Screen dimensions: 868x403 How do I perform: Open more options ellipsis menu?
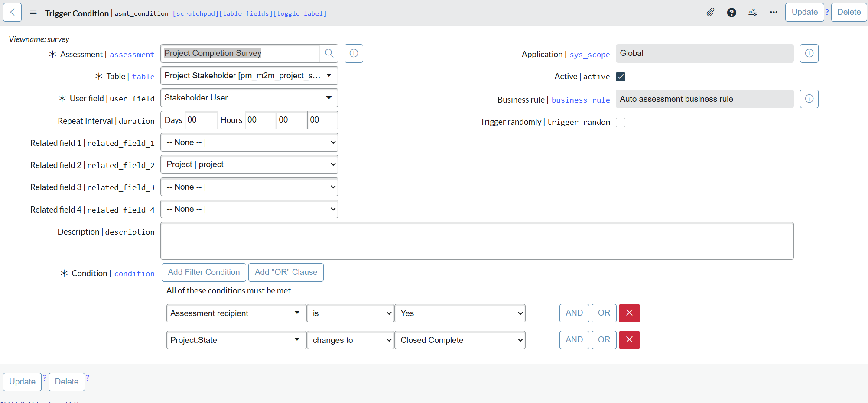coord(774,12)
